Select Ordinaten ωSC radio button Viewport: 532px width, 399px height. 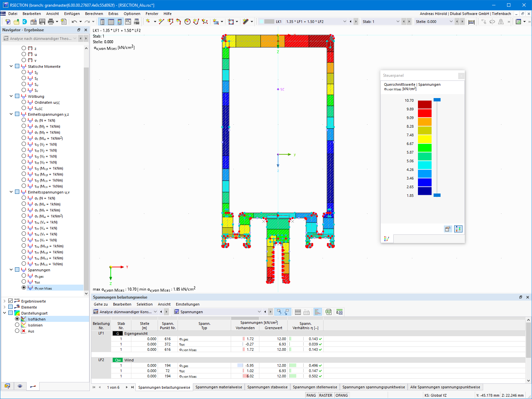24,102
